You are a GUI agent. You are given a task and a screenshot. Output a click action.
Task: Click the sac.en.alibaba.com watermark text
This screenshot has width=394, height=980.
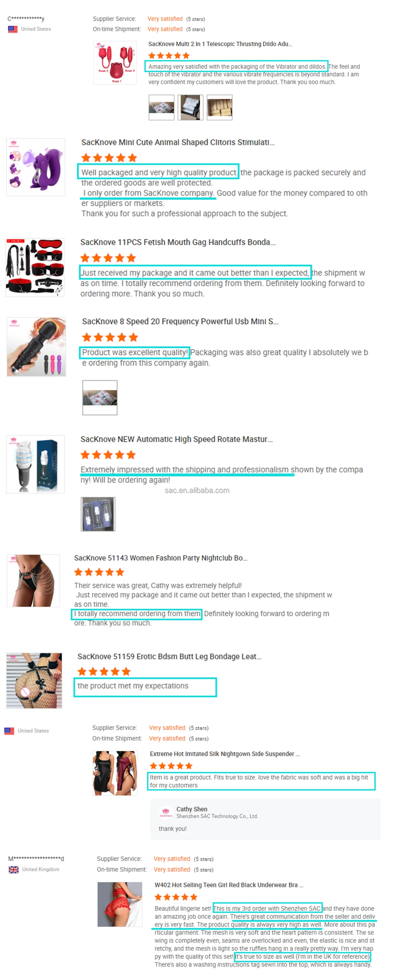[x=197, y=490]
